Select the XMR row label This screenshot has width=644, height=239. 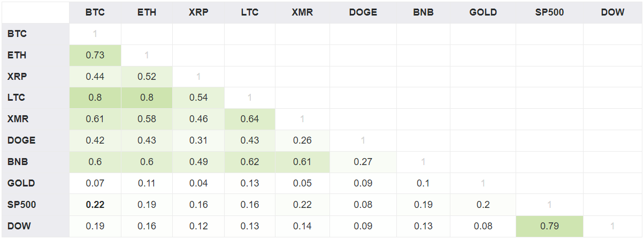coord(17,119)
